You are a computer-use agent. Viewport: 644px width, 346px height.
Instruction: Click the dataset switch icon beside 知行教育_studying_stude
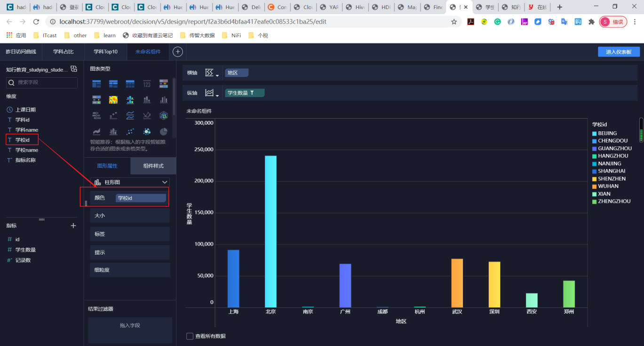point(73,69)
